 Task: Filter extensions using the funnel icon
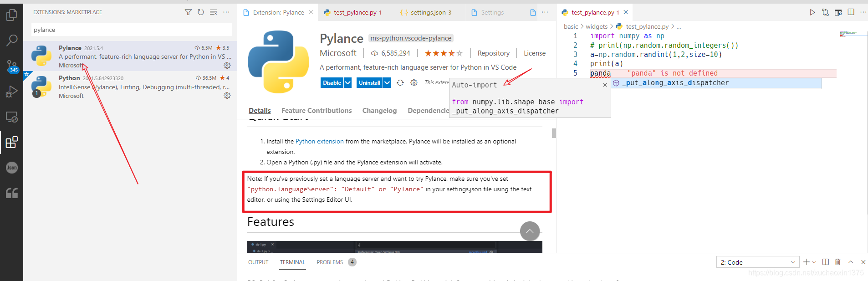[188, 12]
